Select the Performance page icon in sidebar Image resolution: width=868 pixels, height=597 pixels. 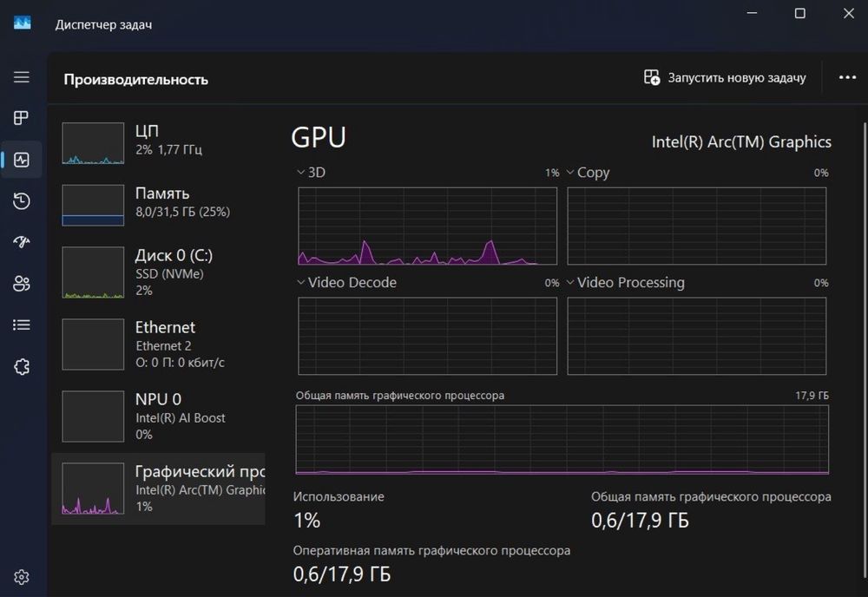point(22,160)
